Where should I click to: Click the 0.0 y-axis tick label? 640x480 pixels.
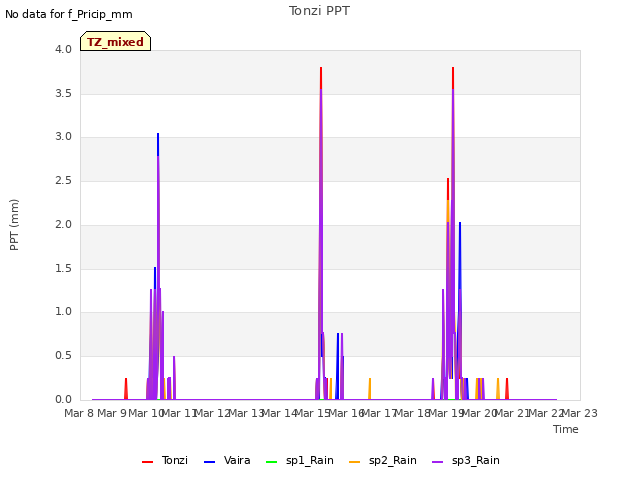click(63, 399)
